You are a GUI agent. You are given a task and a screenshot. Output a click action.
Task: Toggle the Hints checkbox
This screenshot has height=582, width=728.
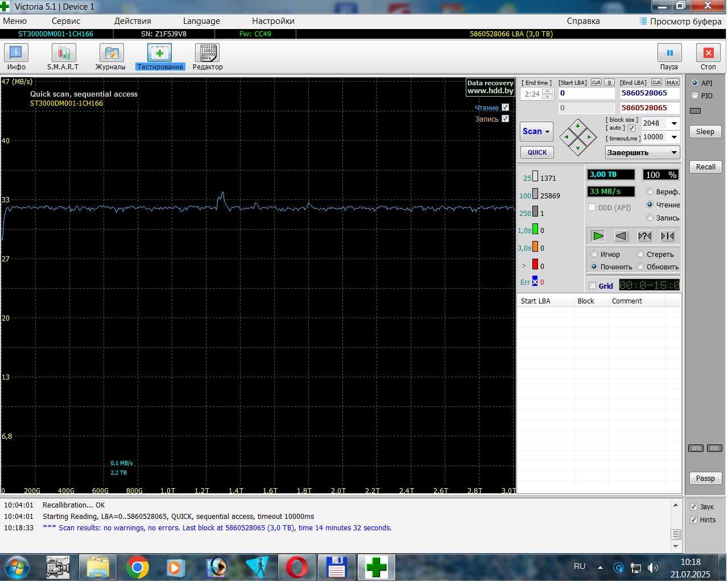click(693, 519)
